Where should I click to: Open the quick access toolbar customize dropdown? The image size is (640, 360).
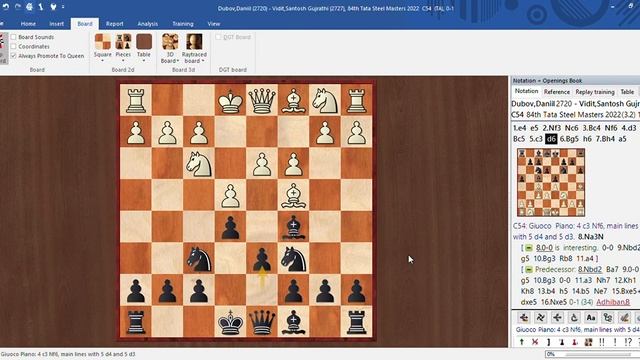(63, 7)
